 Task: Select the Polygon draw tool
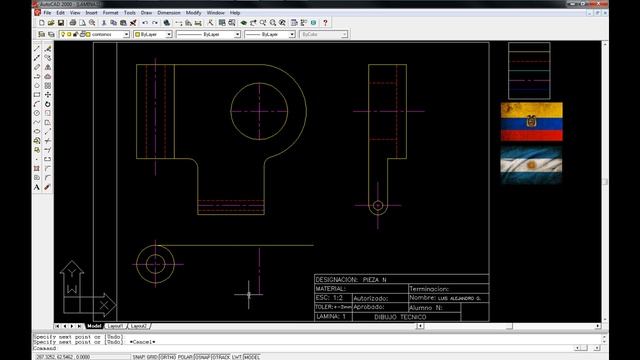(37, 86)
